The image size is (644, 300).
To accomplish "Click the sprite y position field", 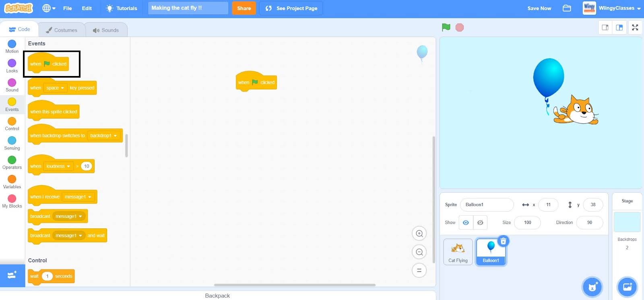I will click(x=593, y=205).
